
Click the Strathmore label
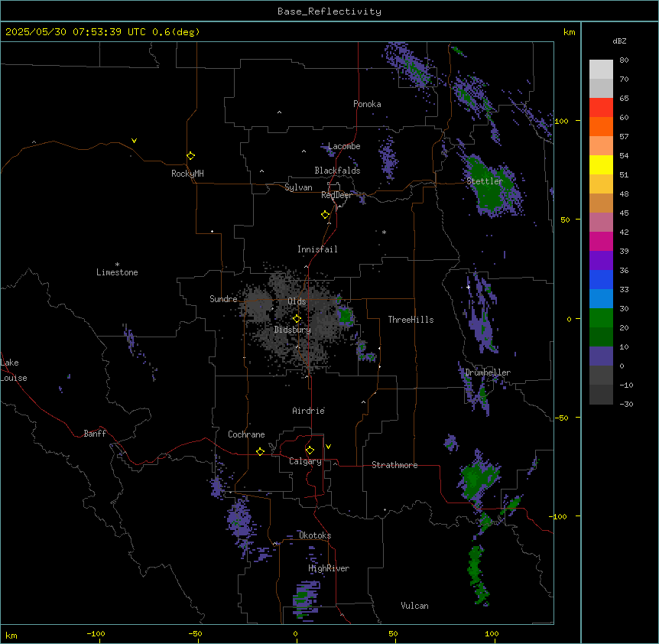click(394, 465)
